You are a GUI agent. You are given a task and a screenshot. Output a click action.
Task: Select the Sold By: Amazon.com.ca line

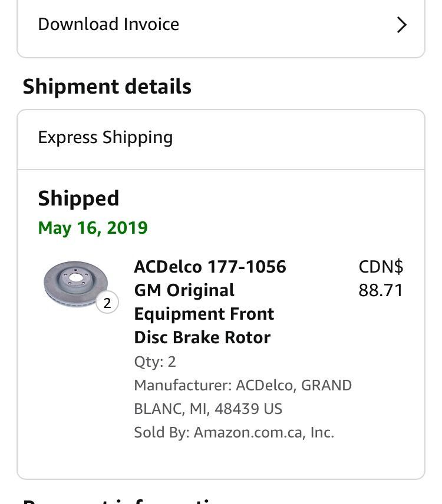point(233,432)
